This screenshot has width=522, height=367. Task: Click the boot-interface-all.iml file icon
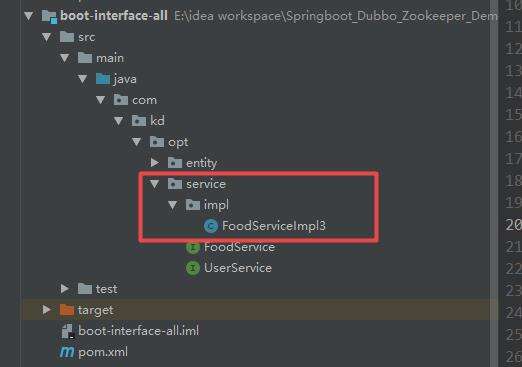coord(68,331)
